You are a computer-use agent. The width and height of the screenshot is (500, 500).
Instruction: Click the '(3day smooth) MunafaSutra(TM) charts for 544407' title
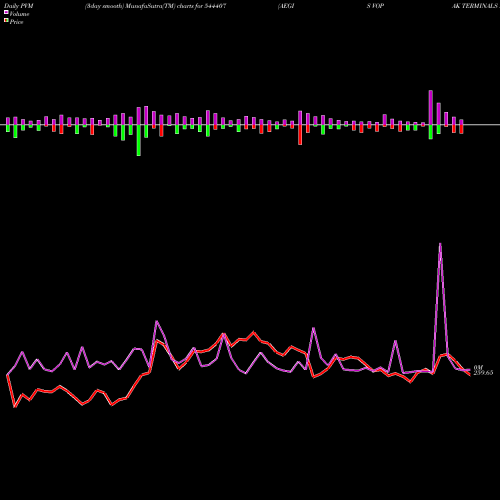click(155, 6)
